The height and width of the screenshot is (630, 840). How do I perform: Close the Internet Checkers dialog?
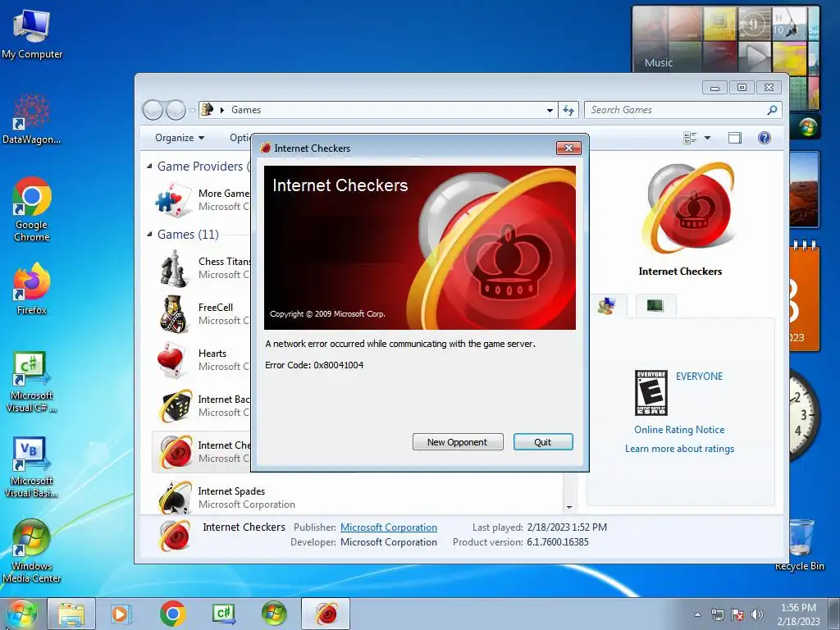[569, 148]
